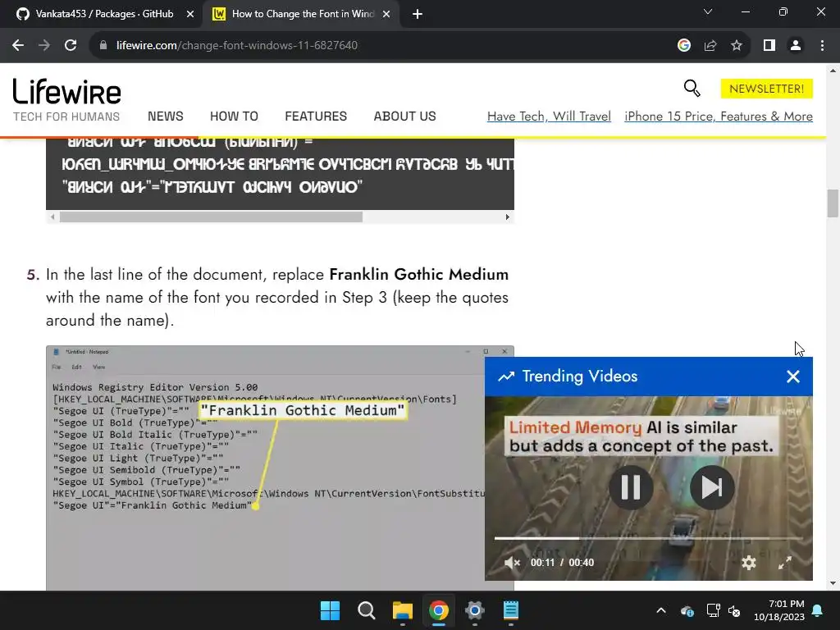The height and width of the screenshot is (630, 840).
Task: Skip to the next trending video
Action: pos(712,487)
